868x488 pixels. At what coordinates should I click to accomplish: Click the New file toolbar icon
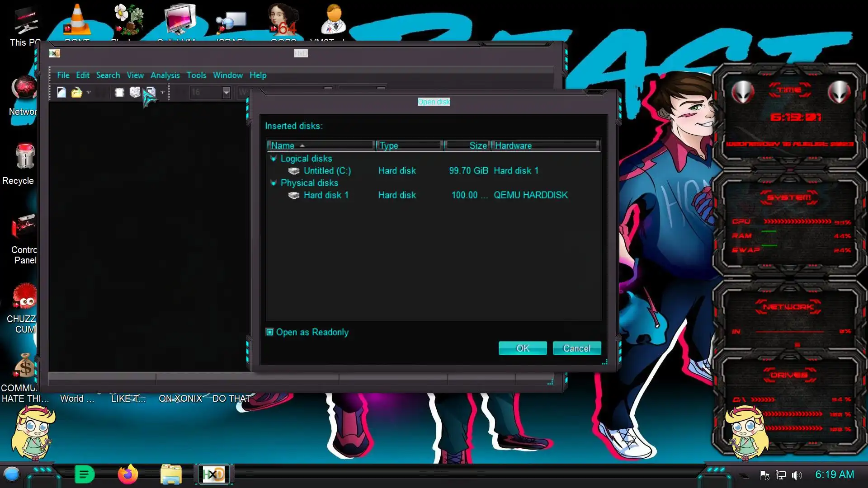click(x=61, y=92)
